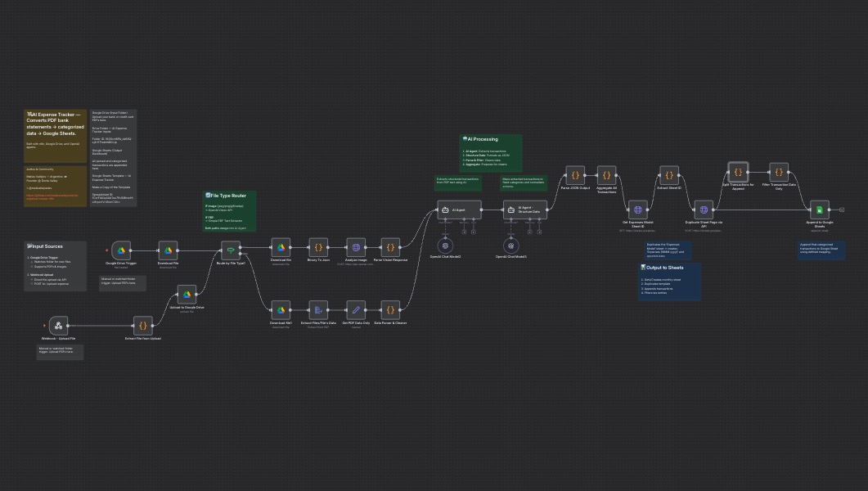
Task: Select the Webhook – Upload File node
Action: click(x=58, y=326)
